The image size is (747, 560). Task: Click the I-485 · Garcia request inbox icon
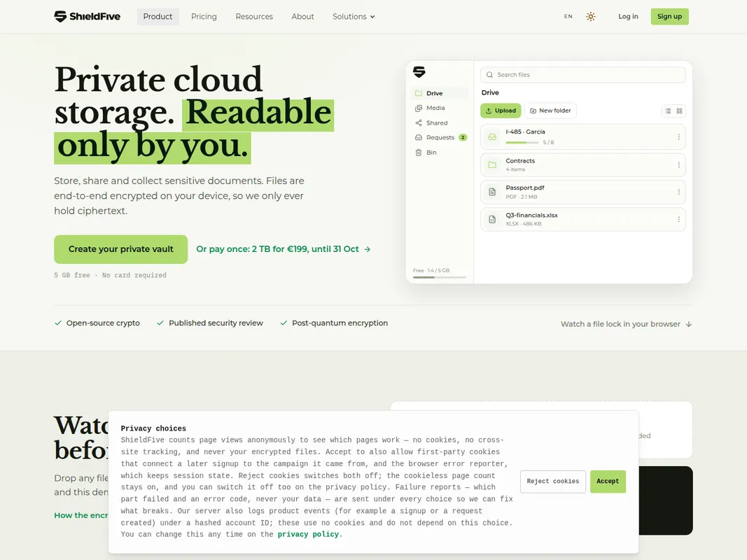(492, 137)
